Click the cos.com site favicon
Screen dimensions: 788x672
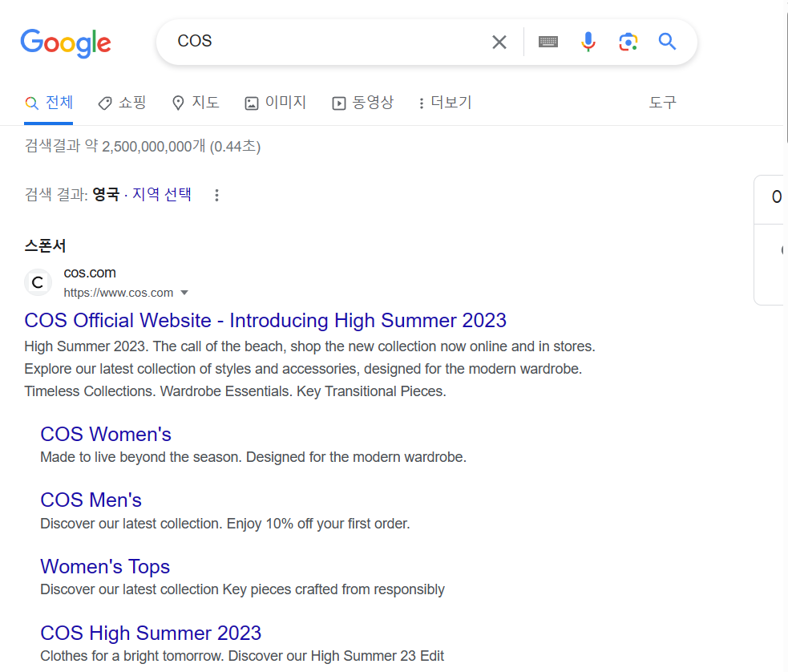click(x=38, y=282)
